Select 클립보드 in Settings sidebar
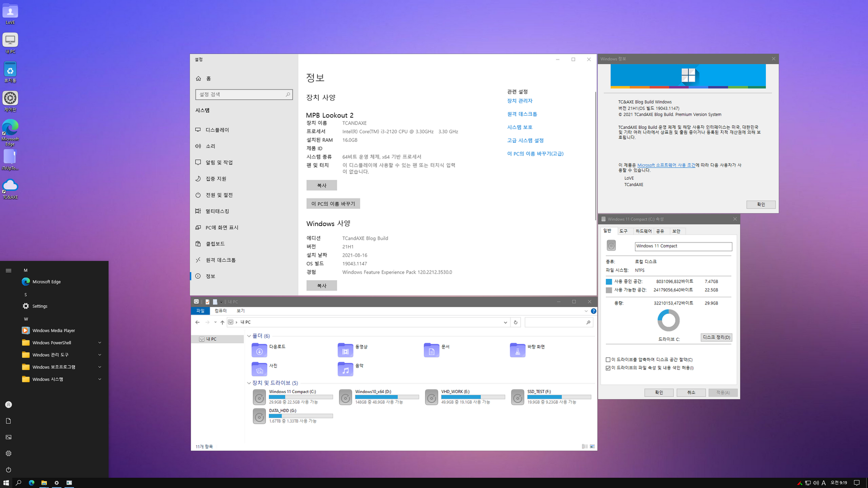The height and width of the screenshot is (488, 868). click(x=244, y=244)
